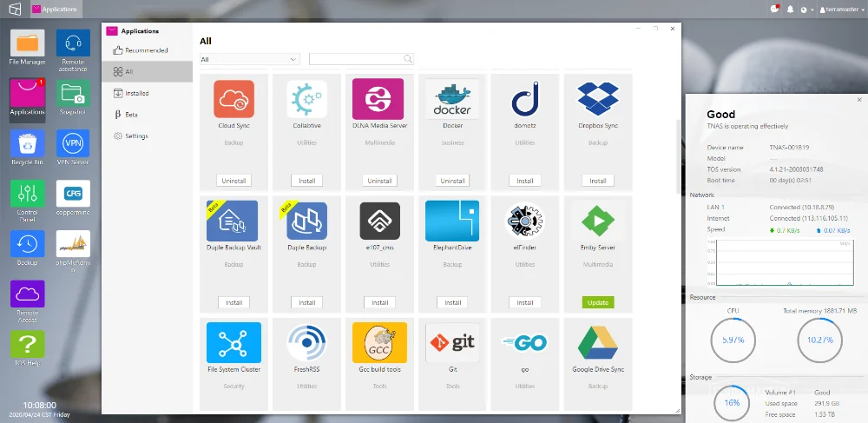This screenshot has width=868, height=423.
Task: Click the Duple Backup app icon
Action: pyautogui.click(x=306, y=221)
